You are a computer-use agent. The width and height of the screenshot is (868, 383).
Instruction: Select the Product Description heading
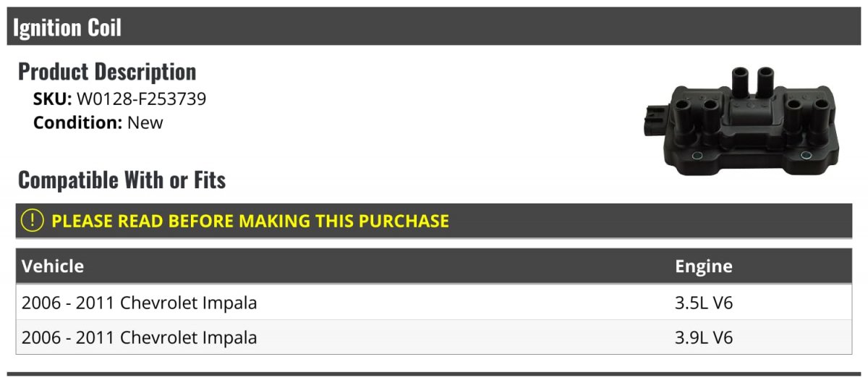107,72
